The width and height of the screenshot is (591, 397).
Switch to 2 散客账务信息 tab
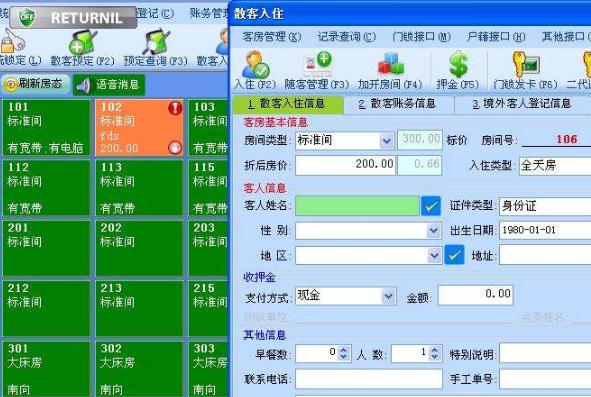click(399, 104)
